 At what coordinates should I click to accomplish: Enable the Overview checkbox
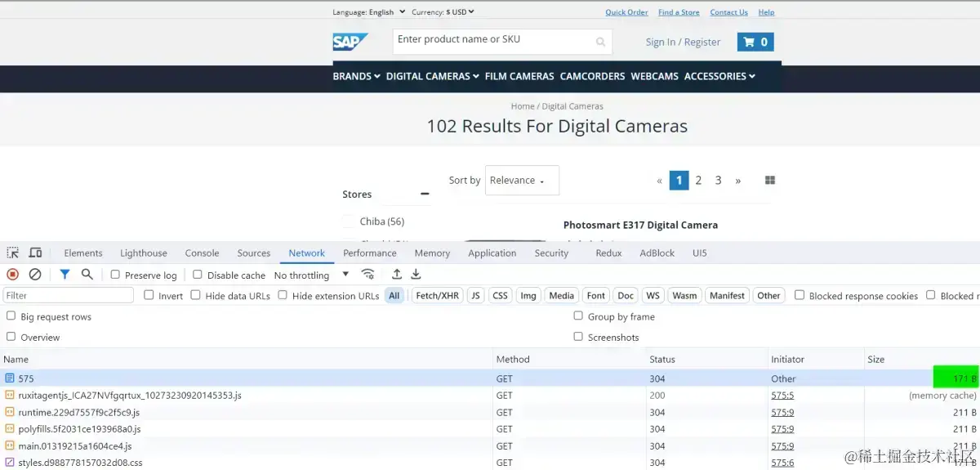pyautogui.click(x=11, y=336)
